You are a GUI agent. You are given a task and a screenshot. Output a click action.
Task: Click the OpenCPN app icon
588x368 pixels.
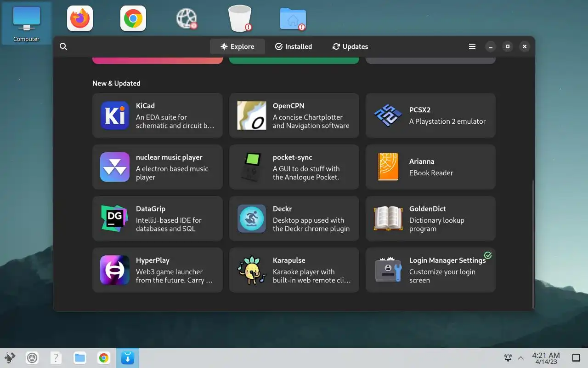point(251,115)
